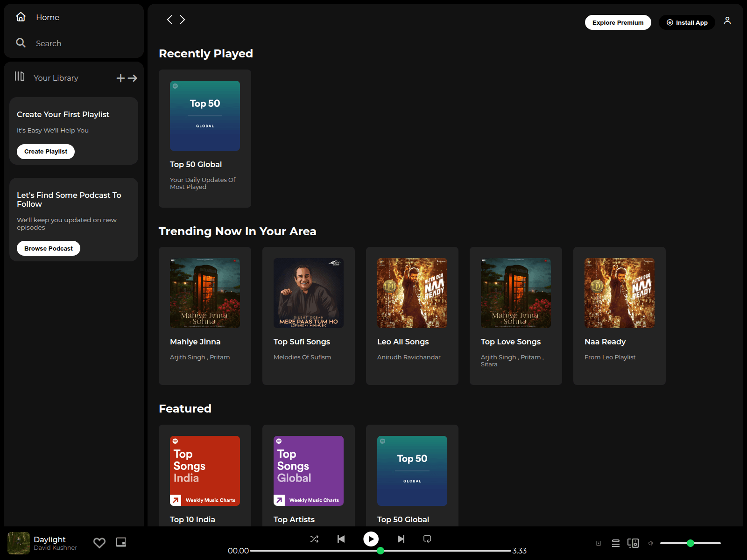Skip to the next track
Viewport: 747px width, 560px height.
click(x=401, y=539)
